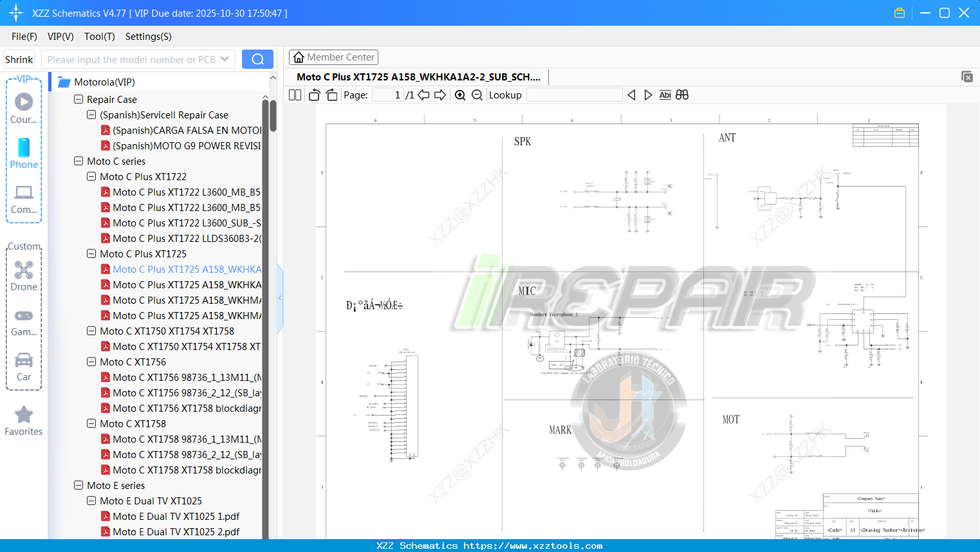The width and height of the screenshot is (980, 552).
Task: Toggle the Abi text highlight option
Action: coord(665,95)
